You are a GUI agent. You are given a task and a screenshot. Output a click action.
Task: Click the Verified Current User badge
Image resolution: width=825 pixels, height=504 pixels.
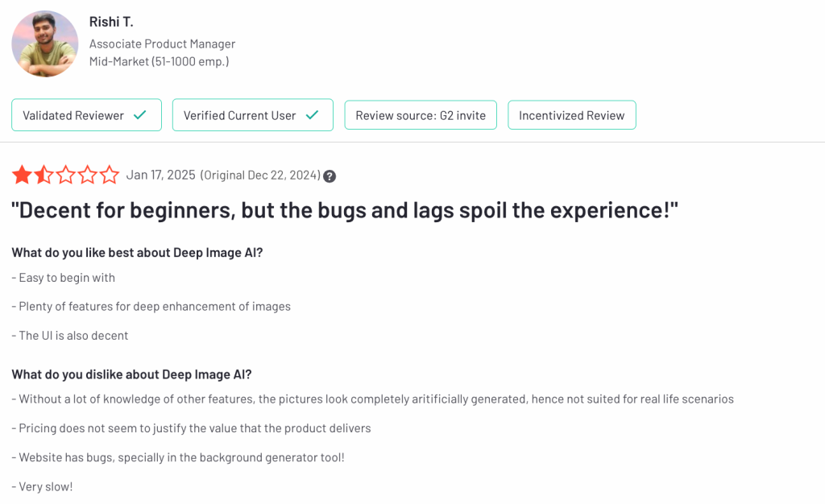pos(252,115)
